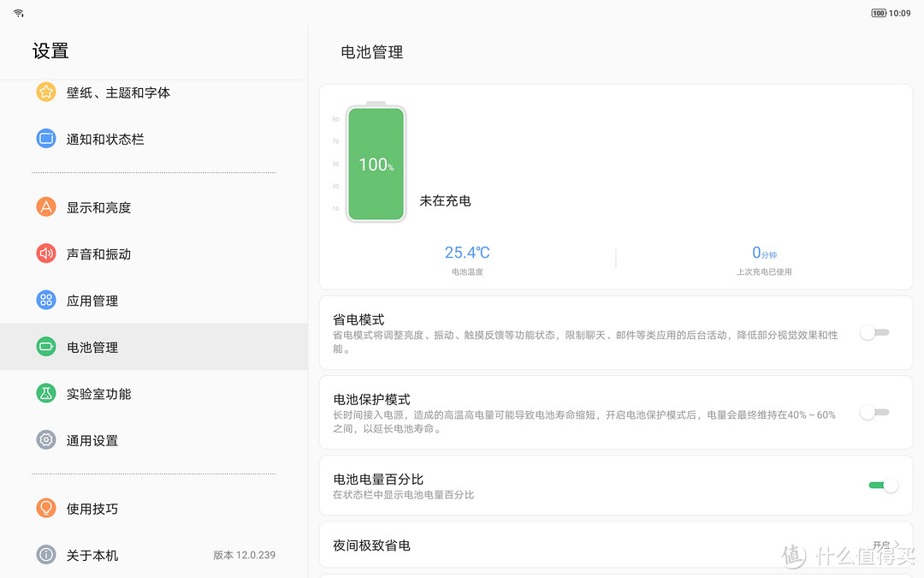Turn on the 电池保护模式 switch
The image size is (924, 578).
(x=874, y=412)
